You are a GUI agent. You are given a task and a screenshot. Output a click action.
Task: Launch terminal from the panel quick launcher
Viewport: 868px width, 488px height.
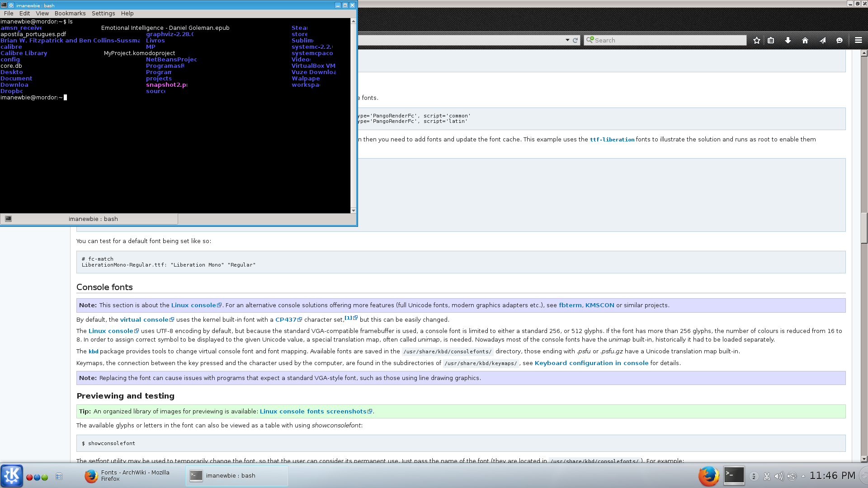point(734,475)
